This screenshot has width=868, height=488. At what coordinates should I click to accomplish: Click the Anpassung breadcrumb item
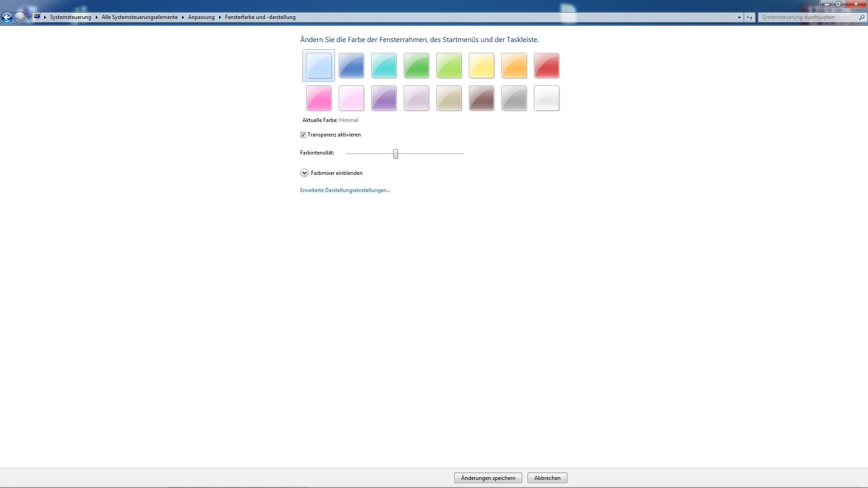pos(201,17)
